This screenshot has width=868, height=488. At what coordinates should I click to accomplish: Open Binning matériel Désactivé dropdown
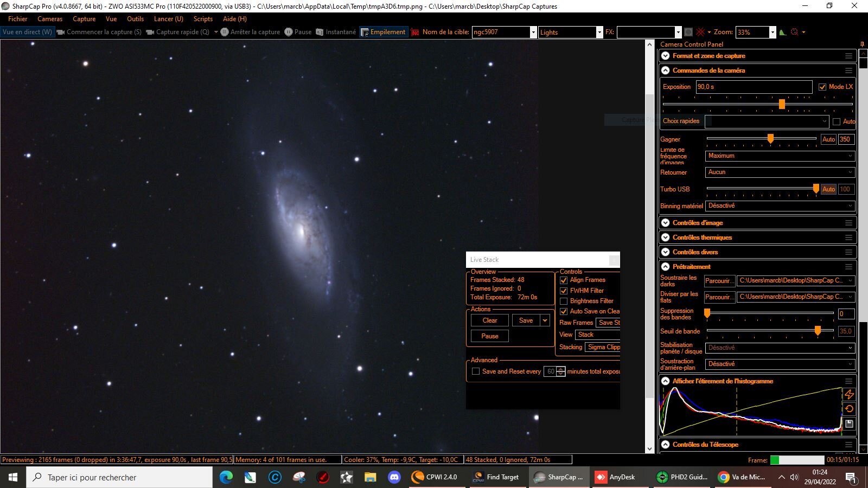point(780,206)
